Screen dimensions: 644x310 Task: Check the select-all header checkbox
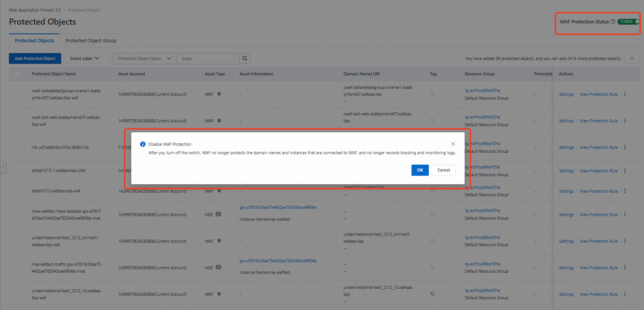(17, 74)
